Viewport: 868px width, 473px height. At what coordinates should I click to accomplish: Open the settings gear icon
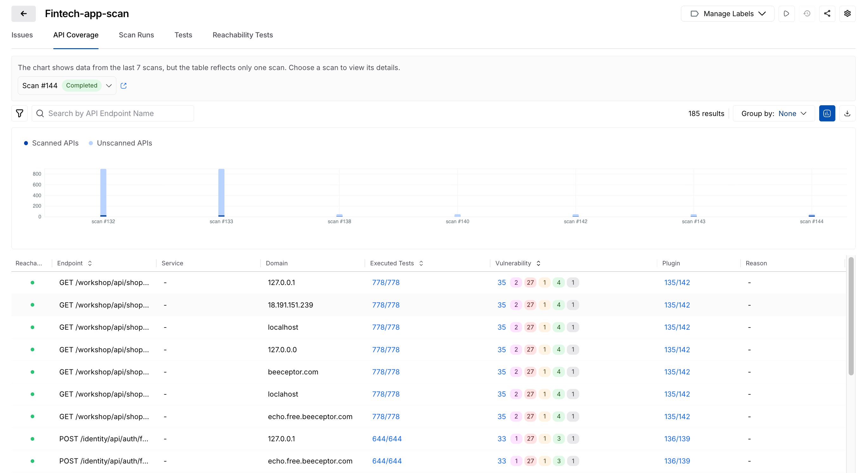click(x=847, y=14)
